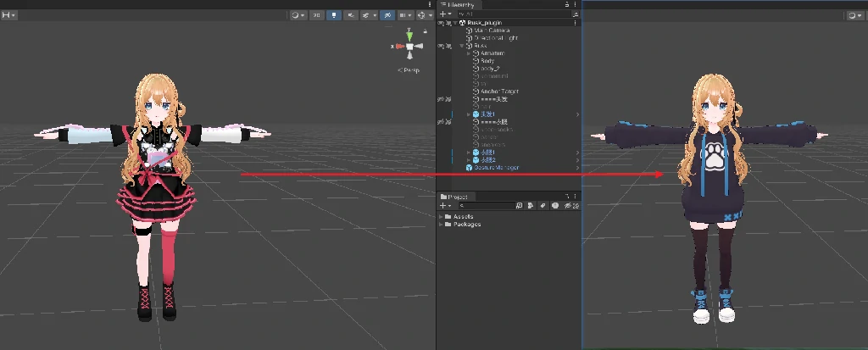Open Project panel more options menu
The height and width of the screenshot is (350, 868).
pyautogui.click(x=576, y=197)
